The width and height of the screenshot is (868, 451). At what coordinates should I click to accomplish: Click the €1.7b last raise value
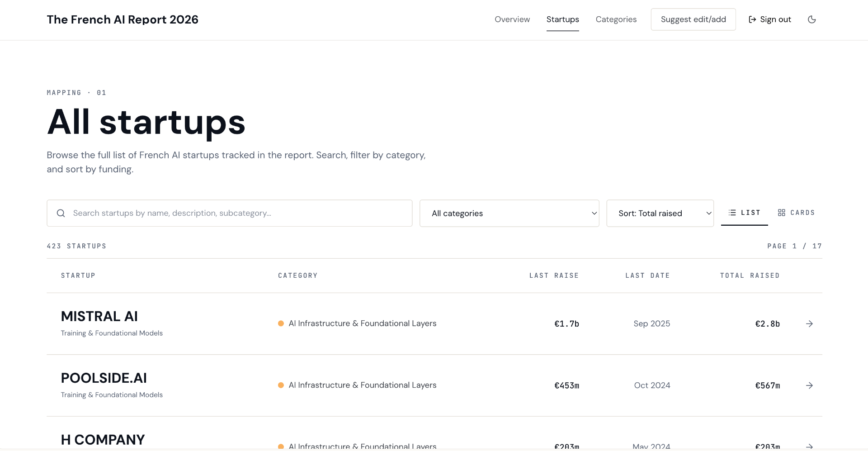(x=567, y=324)
